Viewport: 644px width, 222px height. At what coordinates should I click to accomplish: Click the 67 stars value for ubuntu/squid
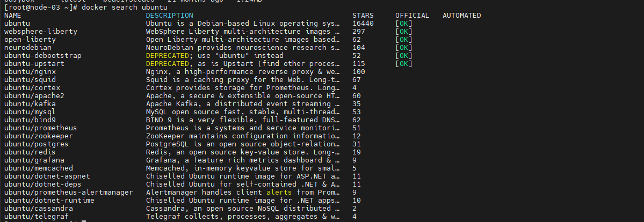[357, 79]
